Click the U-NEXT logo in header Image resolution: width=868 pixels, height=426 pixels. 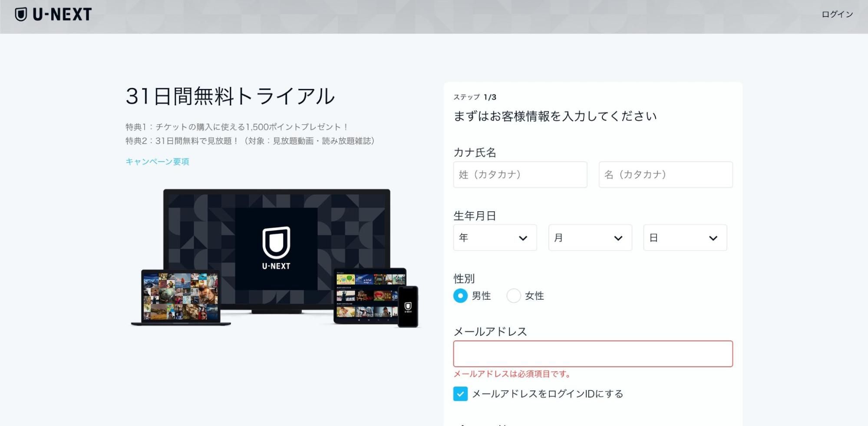click(53, 14)
